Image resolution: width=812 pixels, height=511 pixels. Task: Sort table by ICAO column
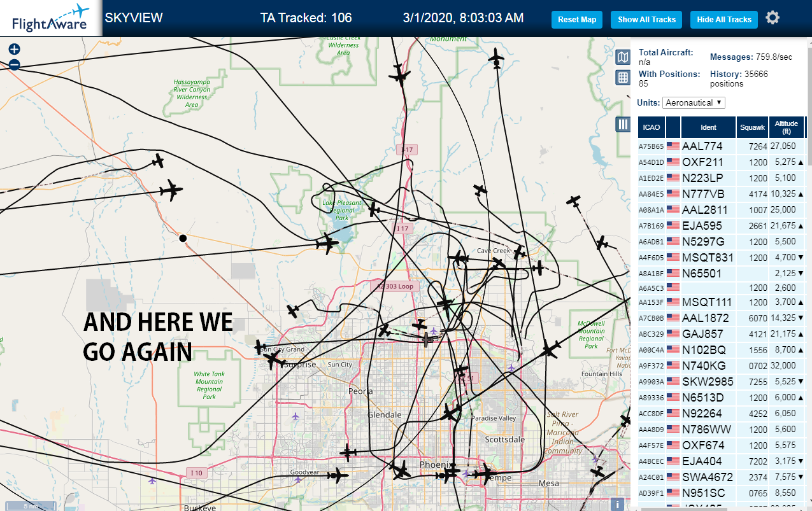(652, 127)
